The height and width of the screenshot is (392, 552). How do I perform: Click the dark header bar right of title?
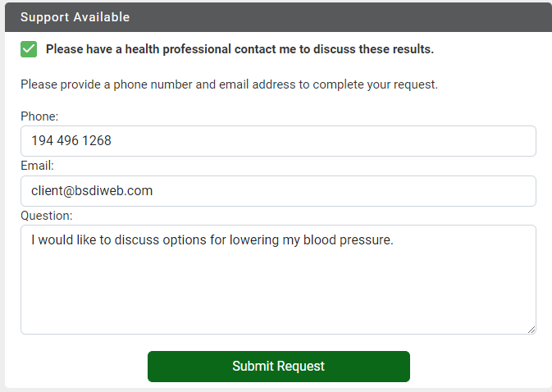pos(344,17)
